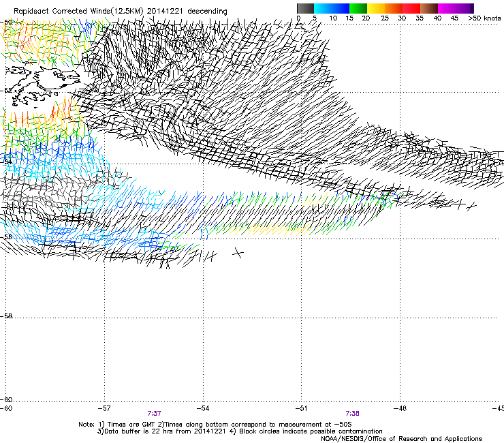
Task: Click the '>50 knots' legend label
Action: point(484,18)
